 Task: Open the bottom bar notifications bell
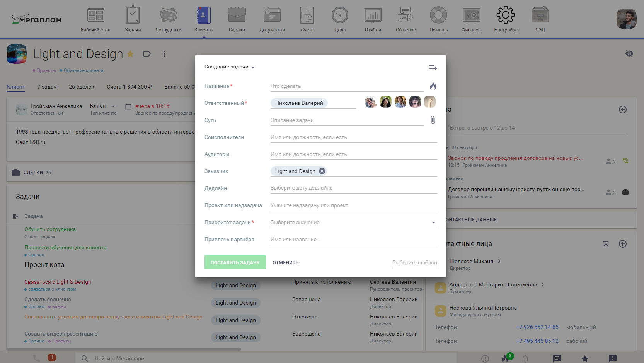(525, 358)
